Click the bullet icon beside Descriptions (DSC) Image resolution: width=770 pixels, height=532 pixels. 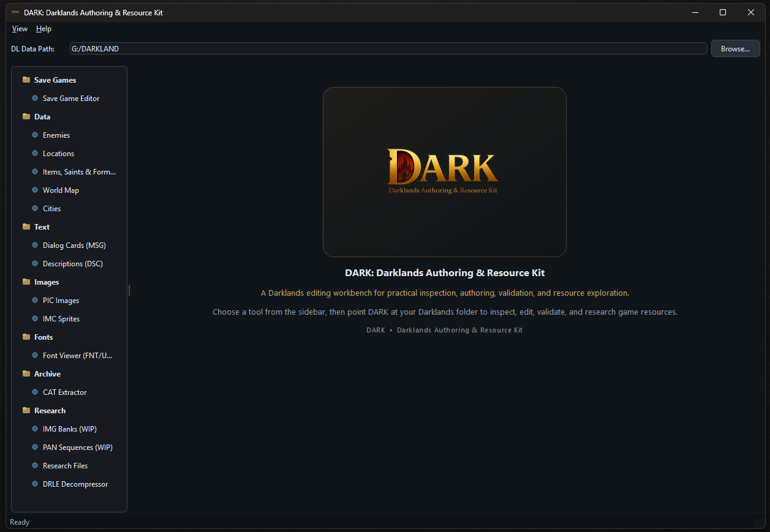(35, 264)
